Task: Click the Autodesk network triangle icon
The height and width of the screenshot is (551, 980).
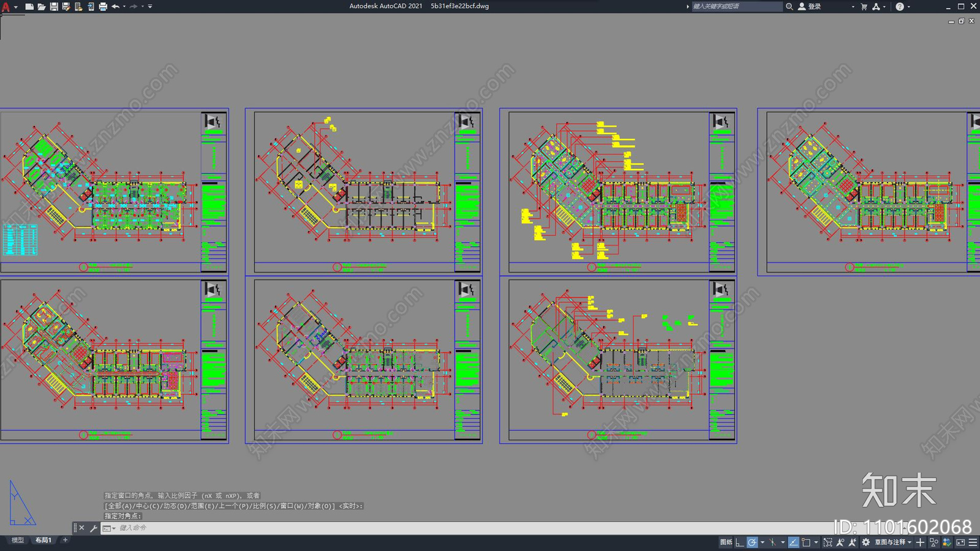Action: click(876, 7)
